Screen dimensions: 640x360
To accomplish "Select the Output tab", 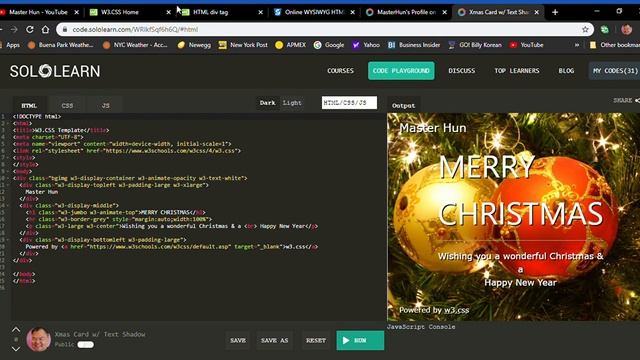I will [x=403, y=105].
